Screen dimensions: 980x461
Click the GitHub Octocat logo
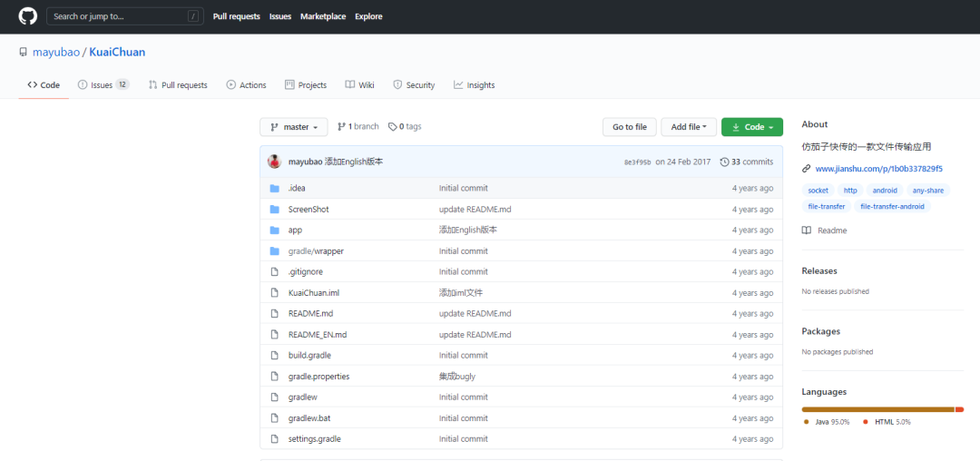(27, 16)
